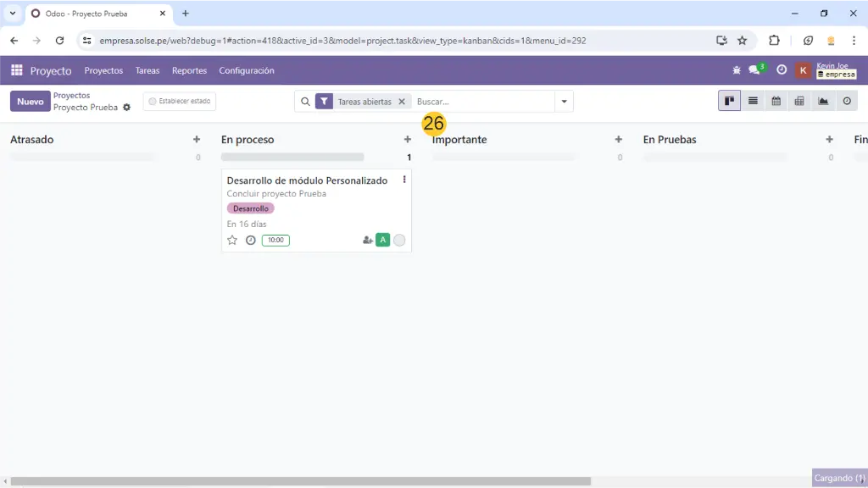Open the messages conversations icon
Viewport: 868px width, 488px height.
point(754,70)
